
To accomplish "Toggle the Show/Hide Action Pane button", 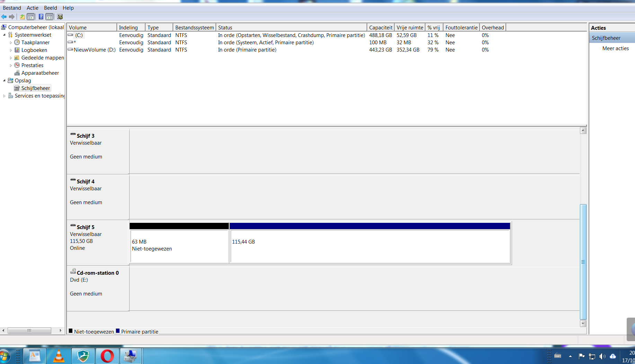I will point(50,17).
